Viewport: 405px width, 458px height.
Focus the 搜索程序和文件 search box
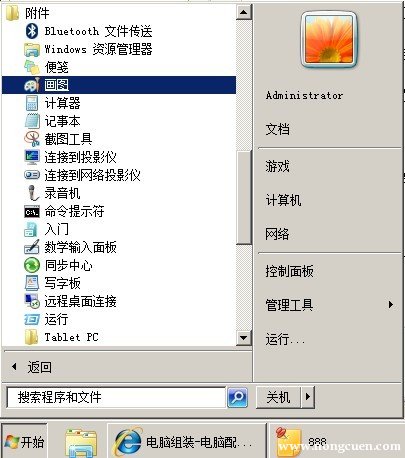coord(116,397)
